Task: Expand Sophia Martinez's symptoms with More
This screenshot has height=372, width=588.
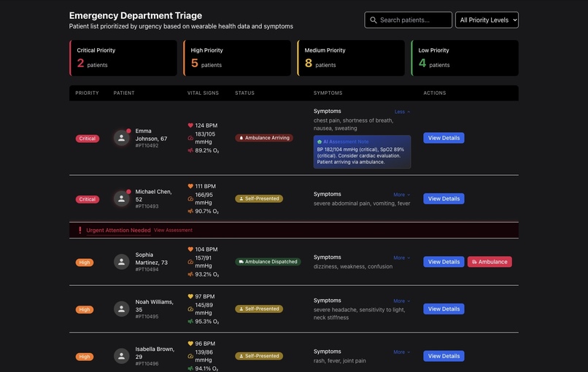Action: click(x=402, y=257)
